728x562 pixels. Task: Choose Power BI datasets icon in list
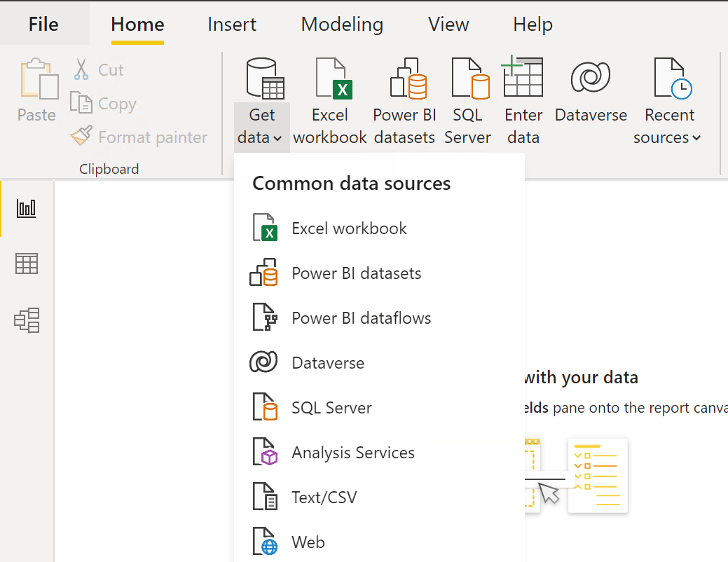263,272
